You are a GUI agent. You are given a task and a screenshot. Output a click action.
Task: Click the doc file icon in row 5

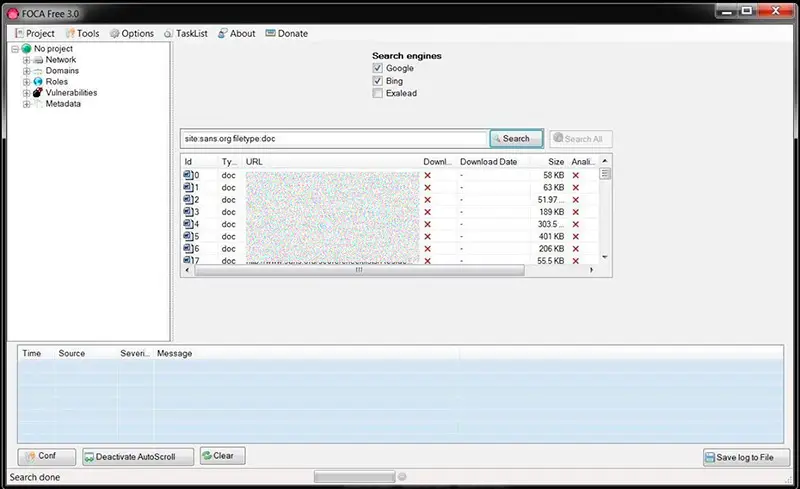pyautogui.click(x=188, y=236)
